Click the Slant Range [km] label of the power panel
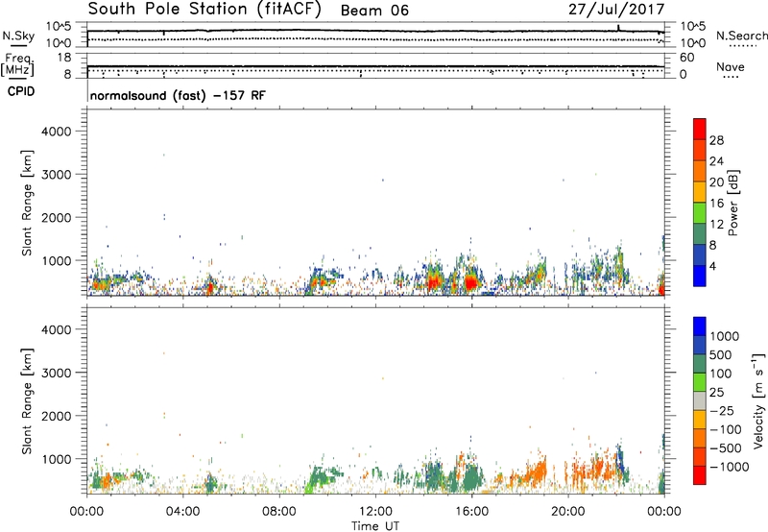The height and width of the screenshot is (532, 768). pyautogui.click(x=27, y=203)
